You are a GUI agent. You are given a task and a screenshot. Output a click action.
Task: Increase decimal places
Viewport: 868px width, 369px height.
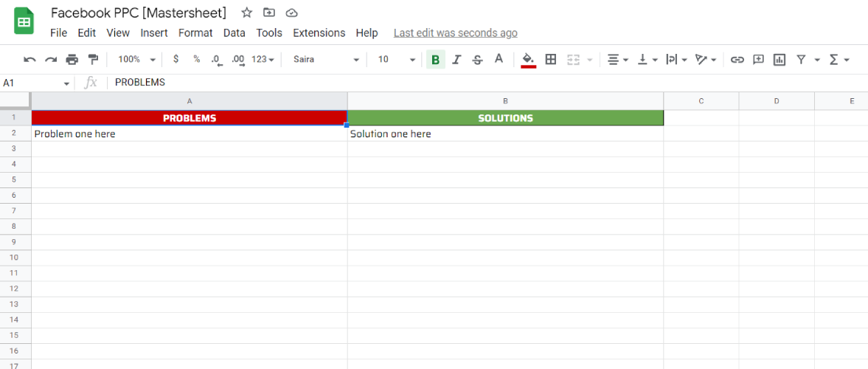click(238, 59)
